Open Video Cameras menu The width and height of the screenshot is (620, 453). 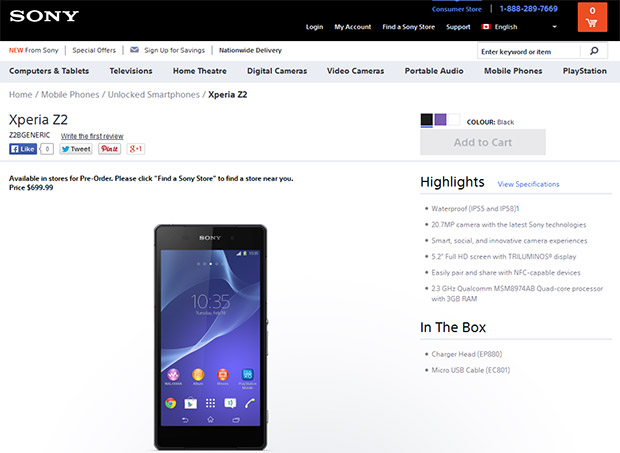click(x=355, y=71)
